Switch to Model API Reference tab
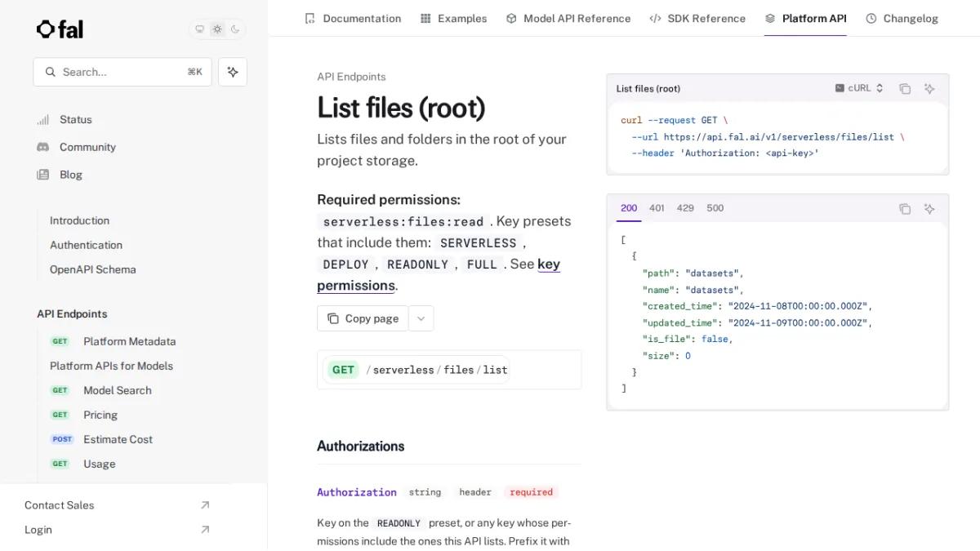The height and width of the screenshot is (551, 980). 568,18
